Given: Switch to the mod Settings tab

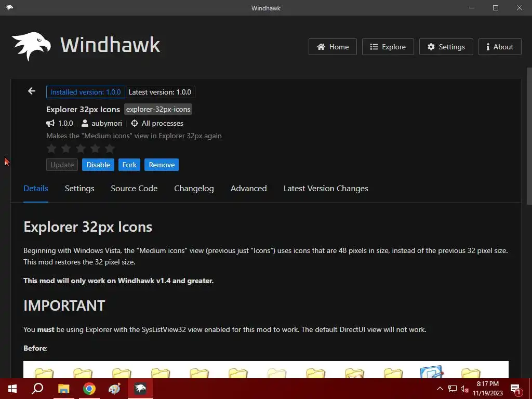Looking at the screenshot, I should click(x=79, y=188).
